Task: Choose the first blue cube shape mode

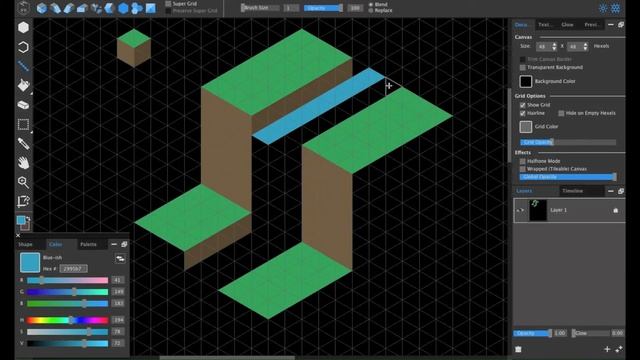Action: point(41,8)
